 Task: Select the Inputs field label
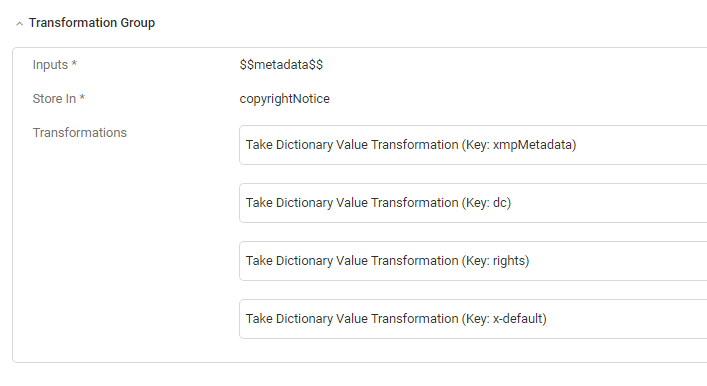[50, 64]
